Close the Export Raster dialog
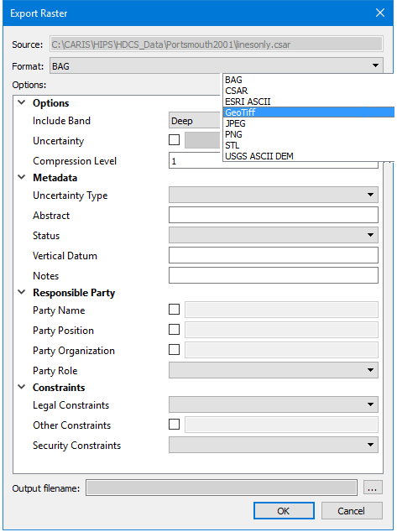 coord(380,13)
